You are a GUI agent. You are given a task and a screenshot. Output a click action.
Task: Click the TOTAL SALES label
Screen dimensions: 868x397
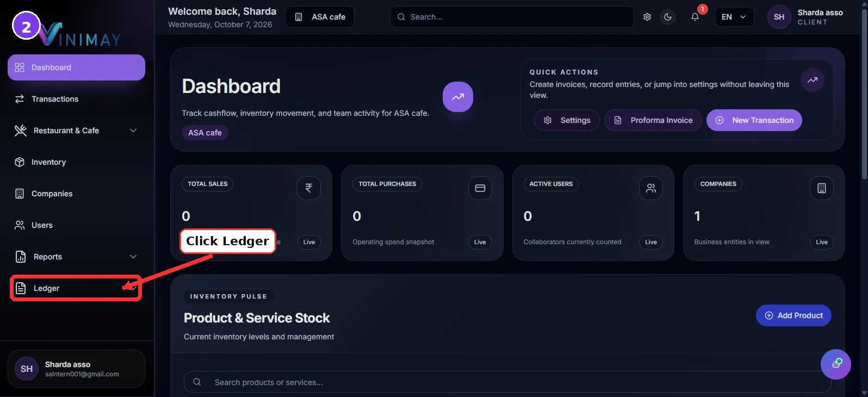208,184
